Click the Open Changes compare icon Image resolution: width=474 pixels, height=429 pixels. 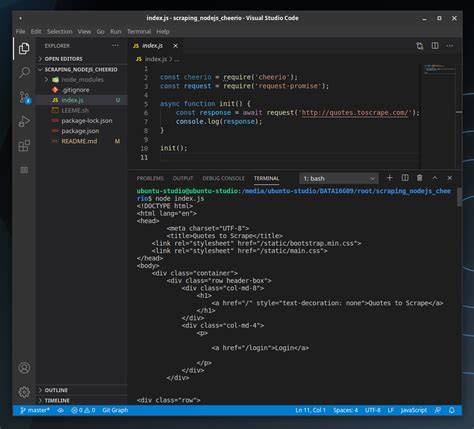pyautogui.click(x=420, y=46)
